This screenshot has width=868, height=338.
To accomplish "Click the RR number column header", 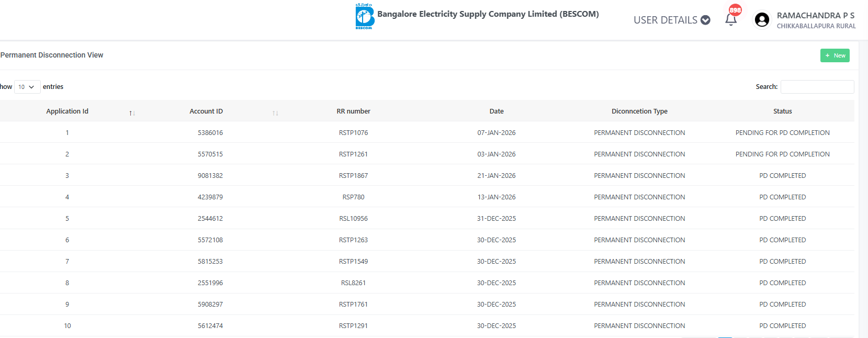I will 353,111.
